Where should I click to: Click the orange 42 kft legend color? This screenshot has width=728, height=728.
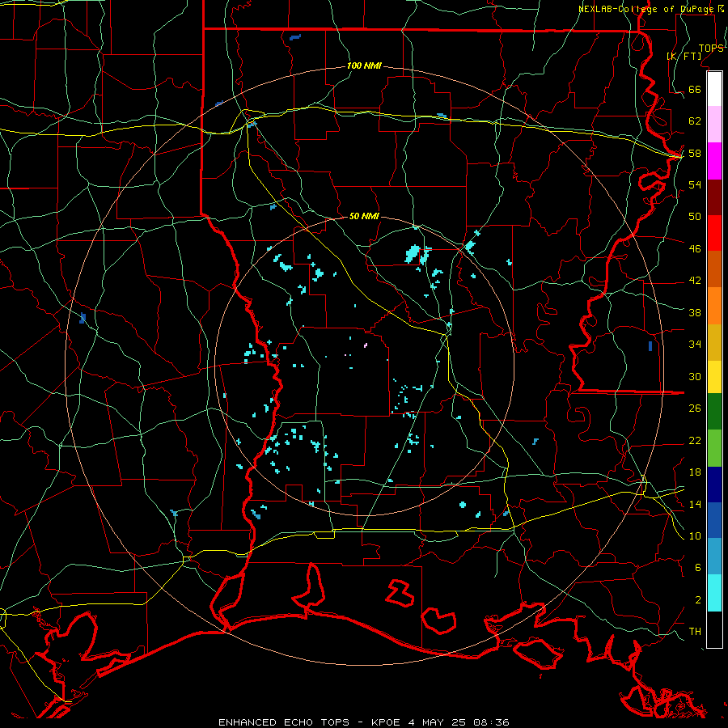pyautogui.click(x=714, y=306)
